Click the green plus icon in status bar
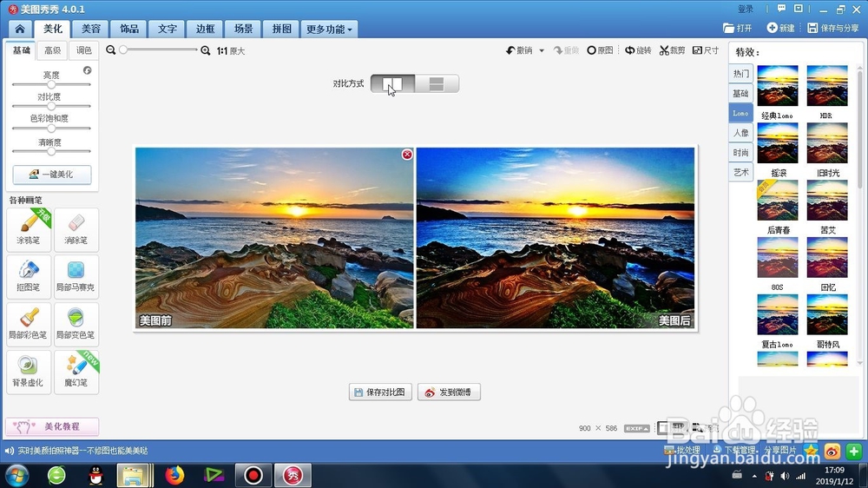 (x=853, y=452)
